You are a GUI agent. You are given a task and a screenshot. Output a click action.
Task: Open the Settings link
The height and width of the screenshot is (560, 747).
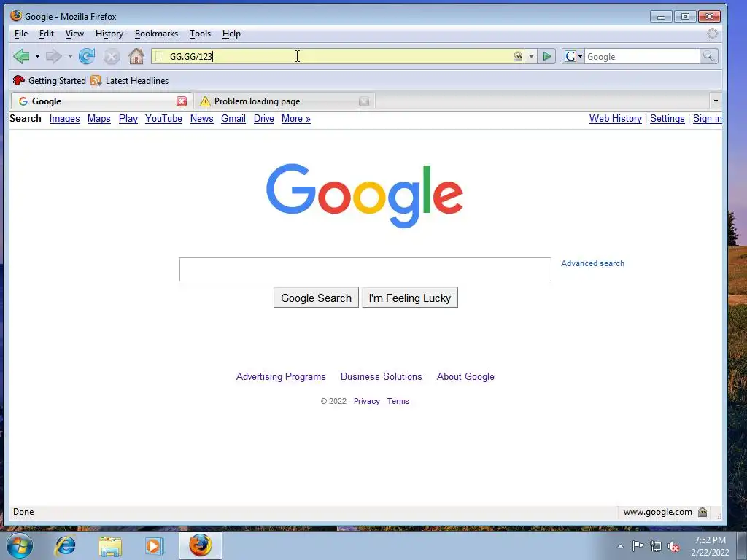point(667,119)
